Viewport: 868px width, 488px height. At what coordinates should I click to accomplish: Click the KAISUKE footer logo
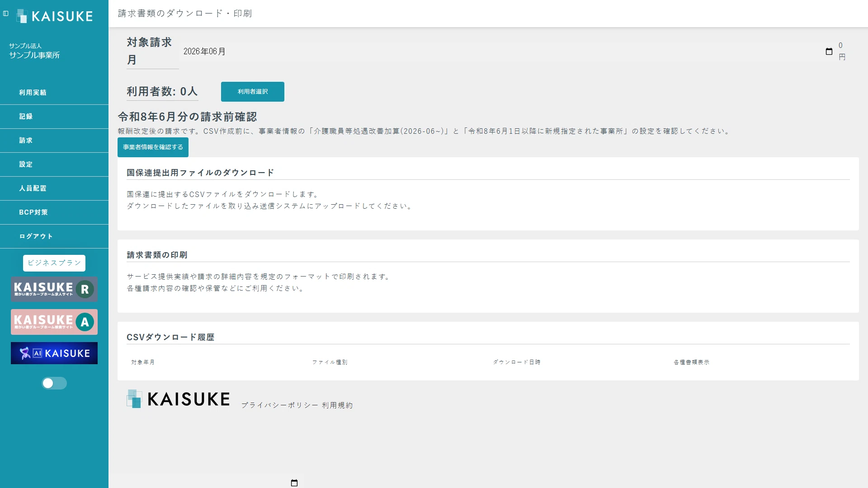tap(179, 399)
